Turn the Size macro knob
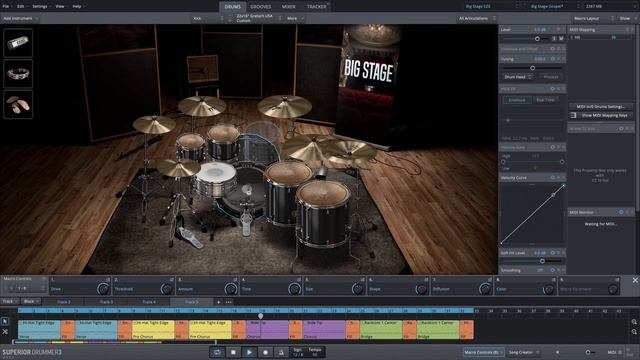 [358, 289]
